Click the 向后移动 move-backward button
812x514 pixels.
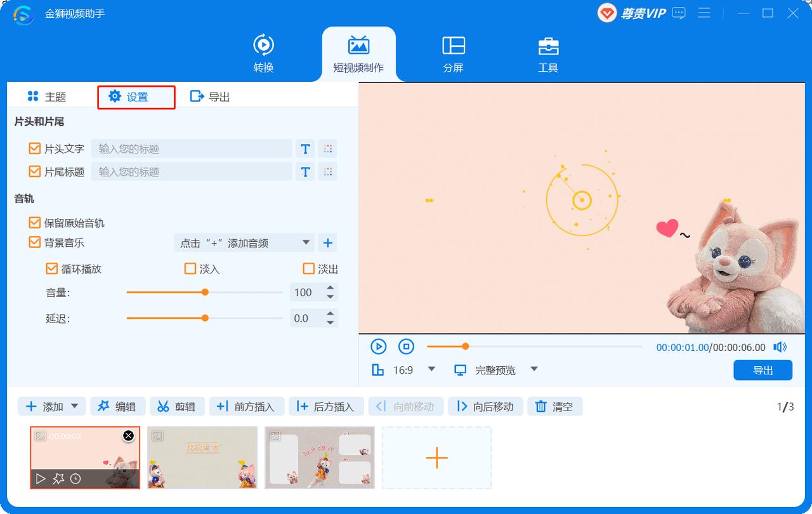pyautogui.click(x=485, y=407)
